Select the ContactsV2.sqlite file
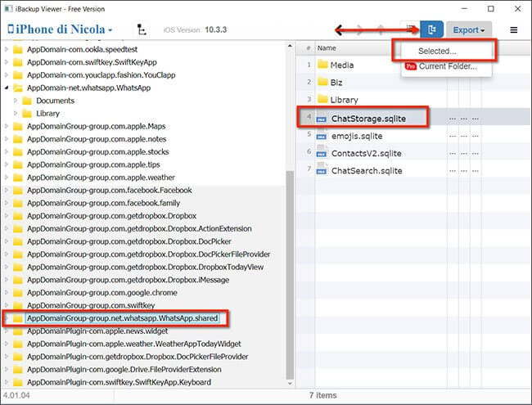 [x=367, y=153]
